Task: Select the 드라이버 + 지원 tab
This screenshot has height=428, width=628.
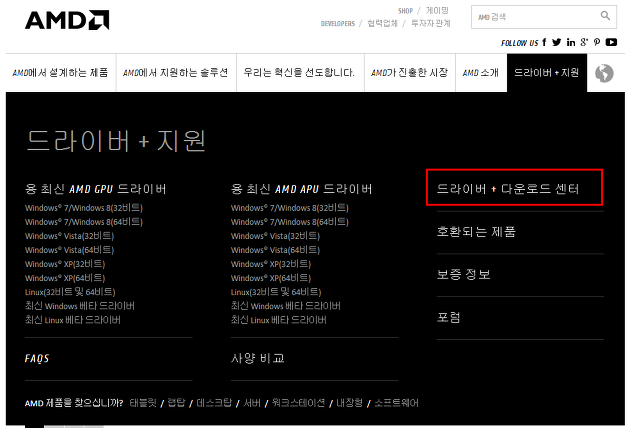Action: click(547, 72)
